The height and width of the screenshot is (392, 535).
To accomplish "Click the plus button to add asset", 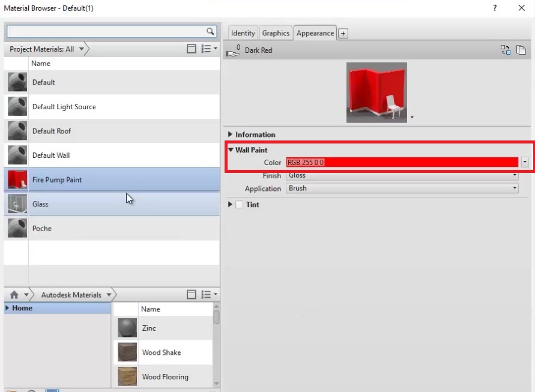I will tap(343, 34).
